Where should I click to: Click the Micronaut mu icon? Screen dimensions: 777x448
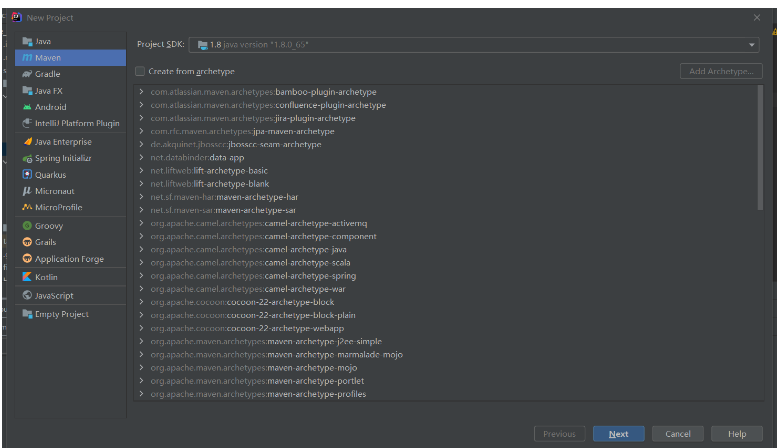(x=27, y=191)
